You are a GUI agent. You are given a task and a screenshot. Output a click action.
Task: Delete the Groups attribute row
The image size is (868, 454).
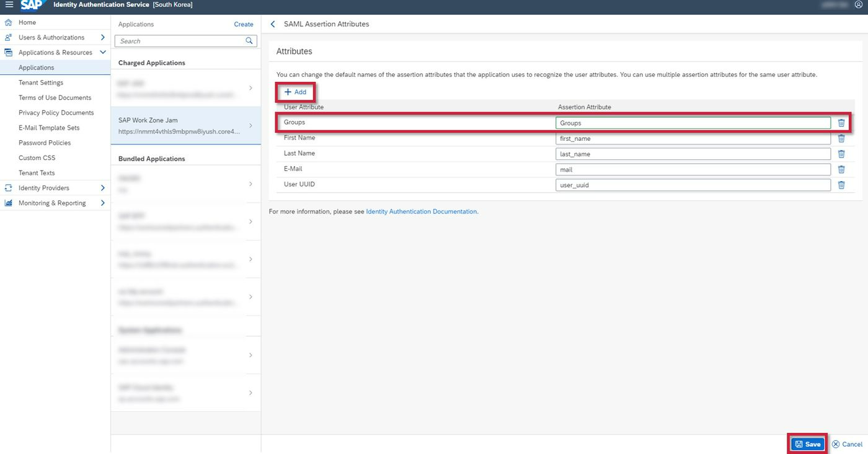click(x=841, y=123)
